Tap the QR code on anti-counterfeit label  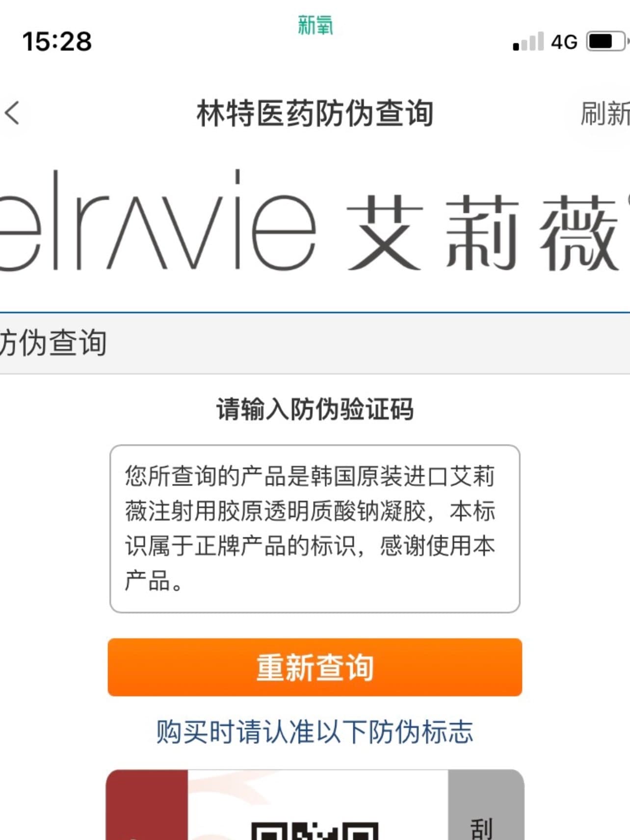(x=315, y=831)
